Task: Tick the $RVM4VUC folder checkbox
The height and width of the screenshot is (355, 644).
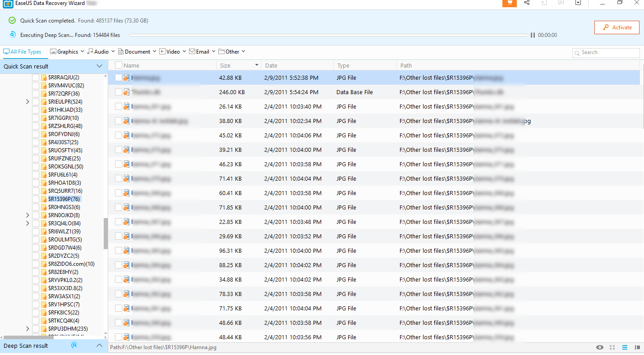Action: tap(36, 85)
